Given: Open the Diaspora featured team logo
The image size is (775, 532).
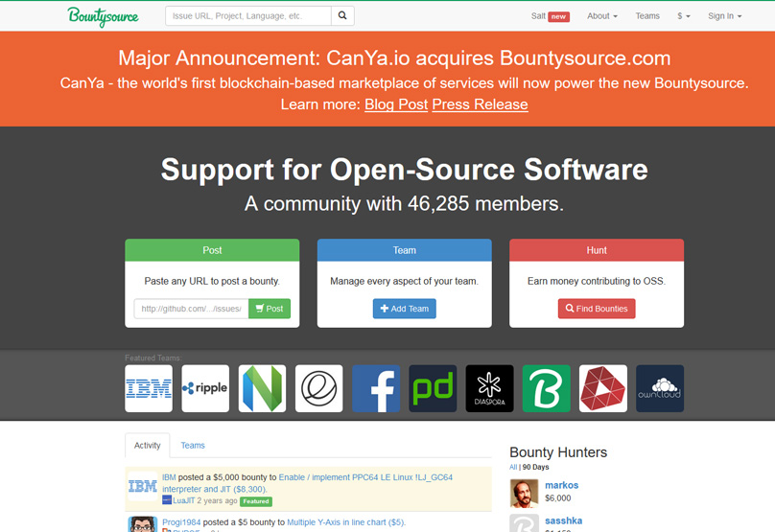Looking at the screenshot, I should point(489,388).
